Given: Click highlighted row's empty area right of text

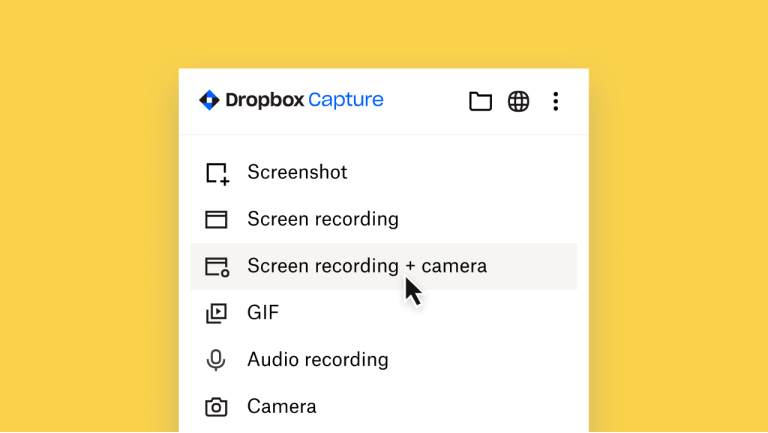Looking at the screenshot, I should [x=535, y=266].
